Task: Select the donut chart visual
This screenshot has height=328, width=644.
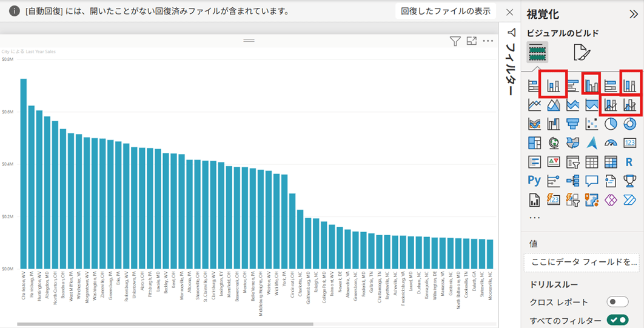Action: point(630,124)
